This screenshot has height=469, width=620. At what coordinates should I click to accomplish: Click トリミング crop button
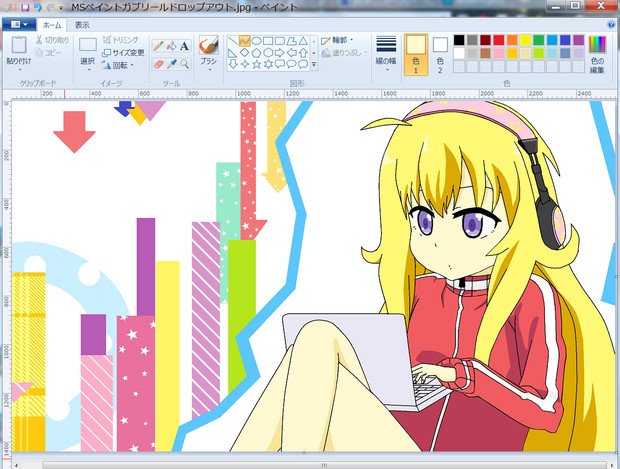[x=120, y=40]
